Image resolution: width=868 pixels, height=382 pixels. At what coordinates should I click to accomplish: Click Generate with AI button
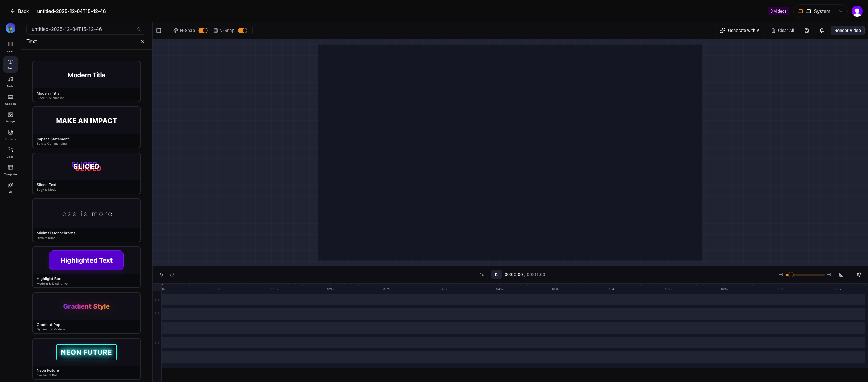(740, 31)
